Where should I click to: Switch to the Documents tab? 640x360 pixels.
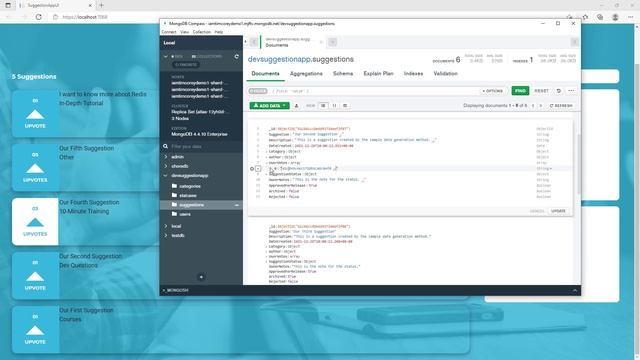click(265, 73)
